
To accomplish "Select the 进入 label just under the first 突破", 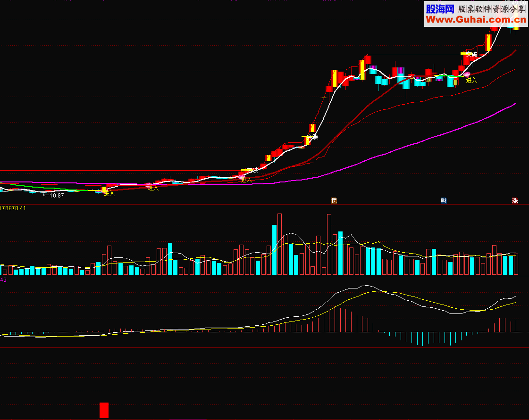I will point(247,180).
